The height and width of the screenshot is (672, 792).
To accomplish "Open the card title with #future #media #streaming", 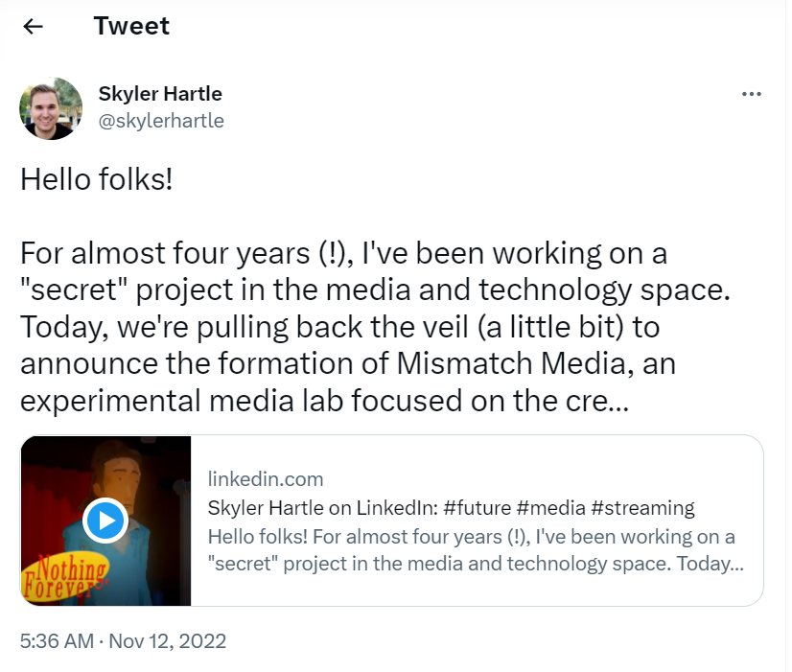I will (451, 508).
